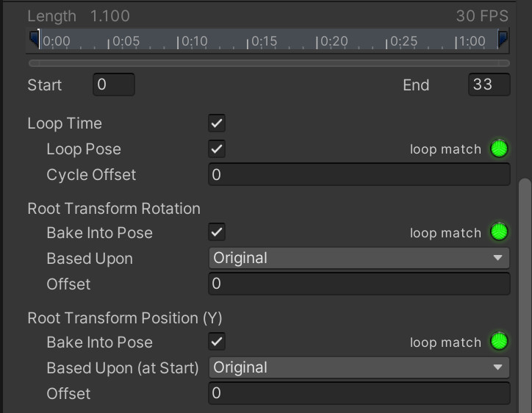Click the Start frame input field

(x=114, y=85)
